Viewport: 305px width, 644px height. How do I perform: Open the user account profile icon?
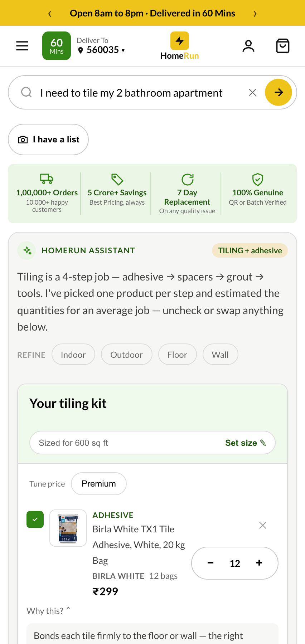[x=248, y=46]
